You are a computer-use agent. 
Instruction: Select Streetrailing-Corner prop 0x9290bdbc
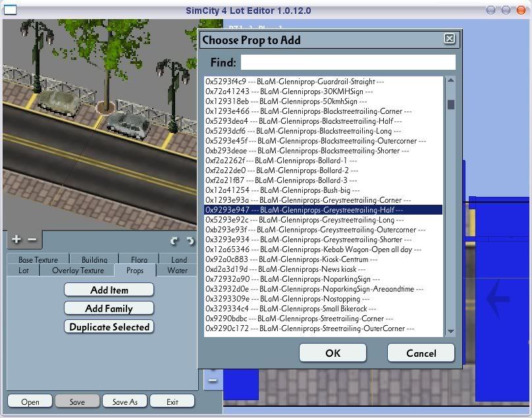click(324, 319)
